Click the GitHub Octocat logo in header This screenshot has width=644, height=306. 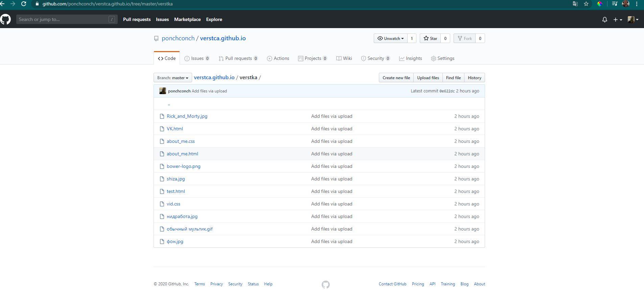coord(5,19)
